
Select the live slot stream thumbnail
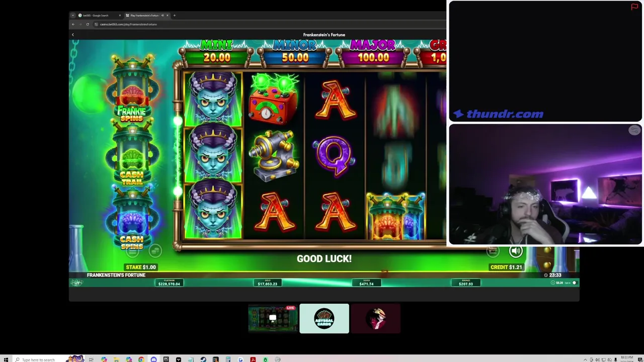(273, 318)
